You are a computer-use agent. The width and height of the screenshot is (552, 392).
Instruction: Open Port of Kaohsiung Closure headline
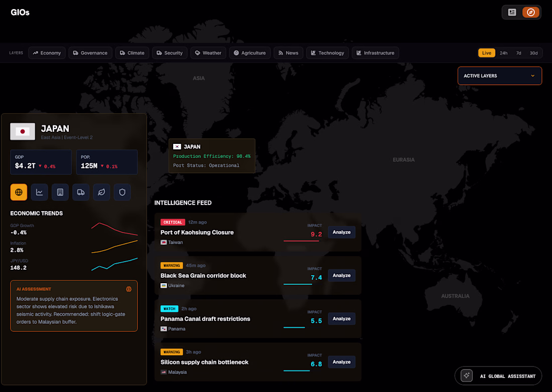(197, 233)
